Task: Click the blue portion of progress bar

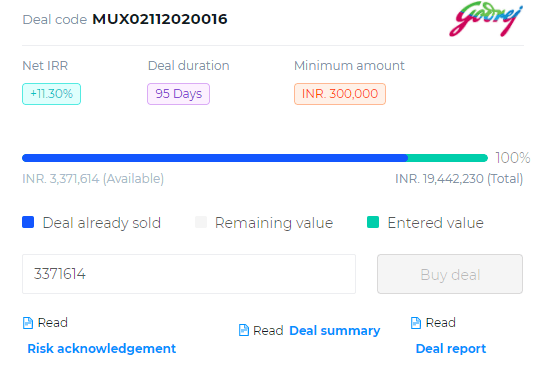Action: (x=215, y=158)
